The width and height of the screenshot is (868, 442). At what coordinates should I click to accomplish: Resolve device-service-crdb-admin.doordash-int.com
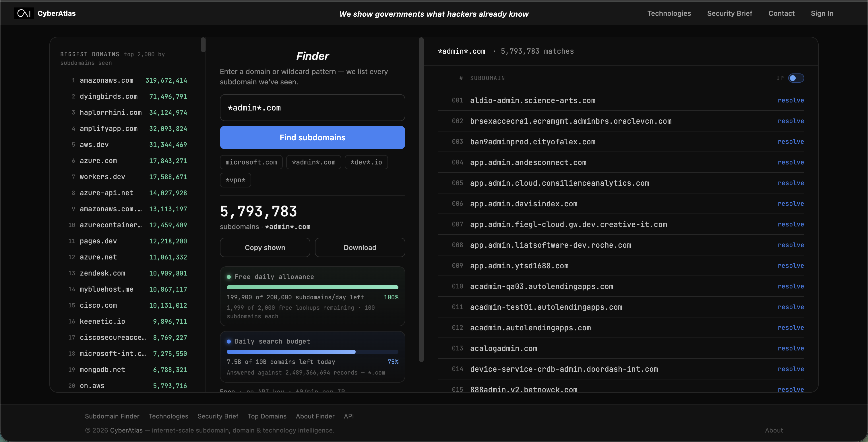(790, 369)
